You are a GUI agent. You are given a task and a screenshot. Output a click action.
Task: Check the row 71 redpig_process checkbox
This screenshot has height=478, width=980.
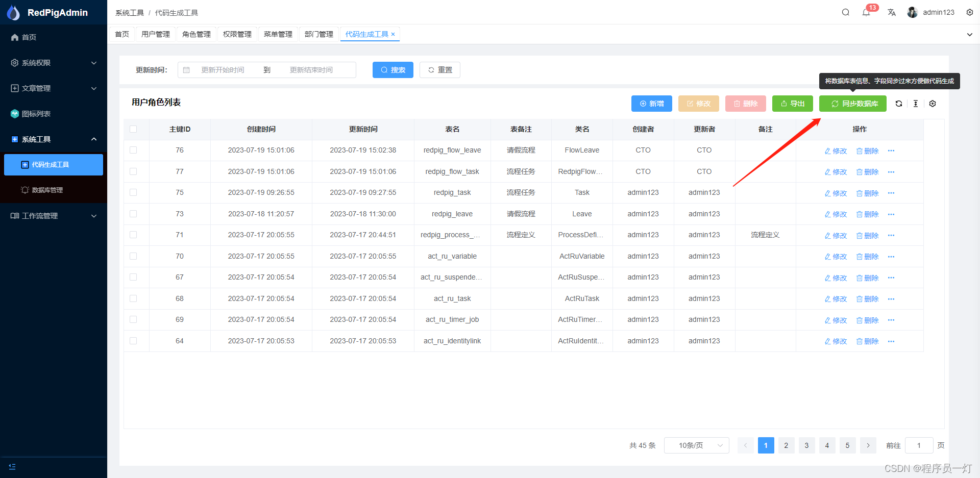133,235
